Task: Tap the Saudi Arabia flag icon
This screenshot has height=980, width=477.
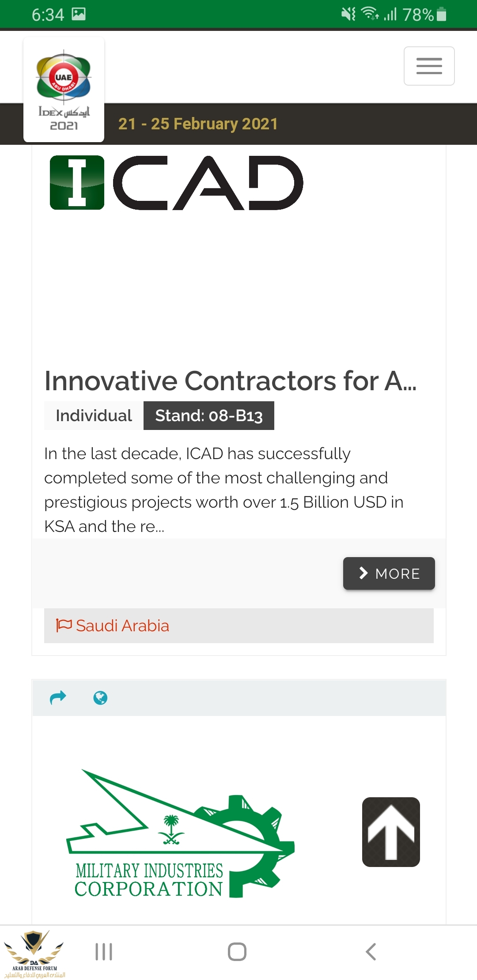Action: pyautogui.click(x=64, y=625)
